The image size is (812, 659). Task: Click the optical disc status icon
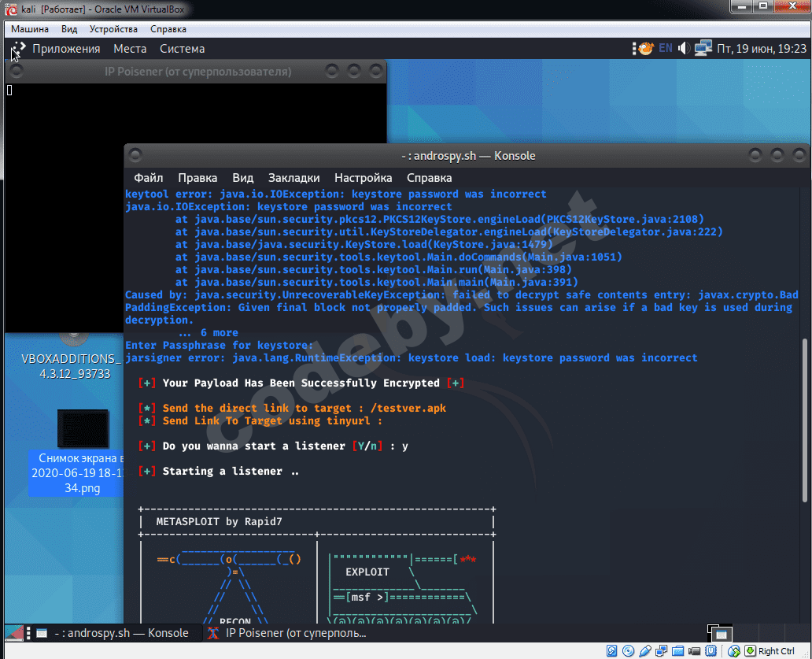coord(629,651)
